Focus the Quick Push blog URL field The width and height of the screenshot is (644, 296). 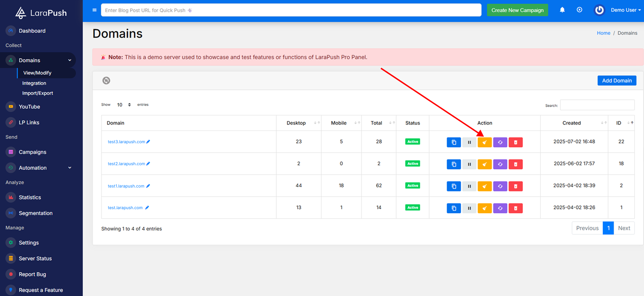pos(291,10)
